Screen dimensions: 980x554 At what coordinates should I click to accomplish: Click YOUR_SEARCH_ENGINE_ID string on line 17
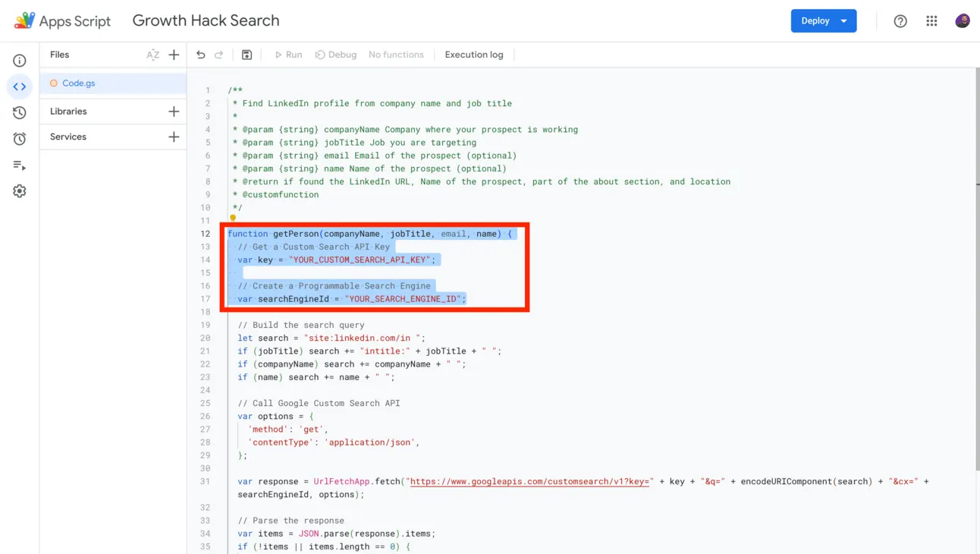coord(403,299)
